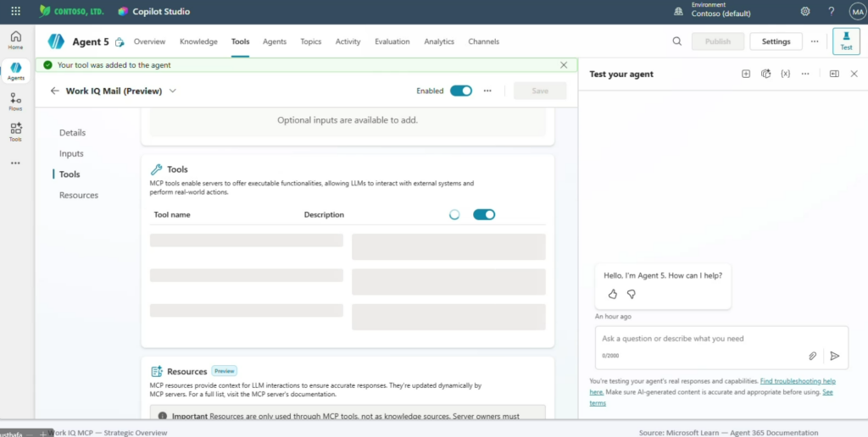
Task: Open the Environment Contoso (default) picker
Action: point(721,12)
